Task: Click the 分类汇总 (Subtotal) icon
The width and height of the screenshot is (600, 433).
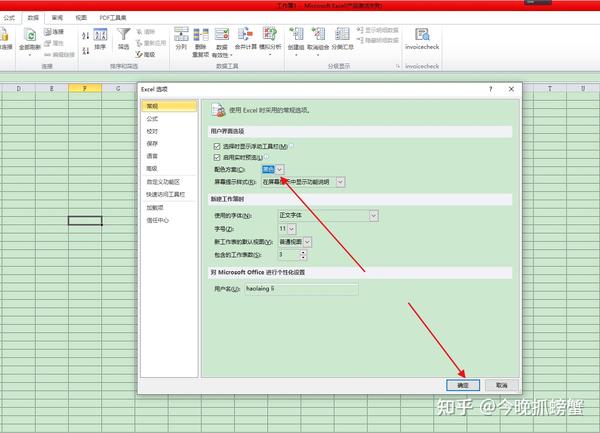Action: [342, 34]
